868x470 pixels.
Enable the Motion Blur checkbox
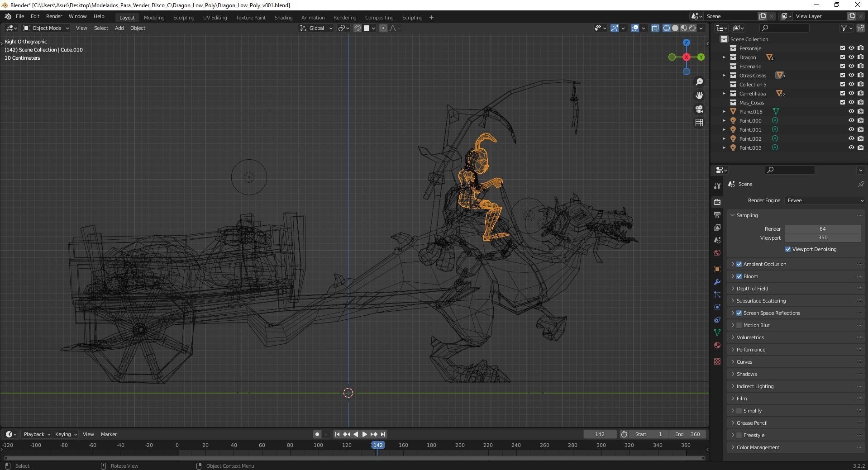pos(739,325)
